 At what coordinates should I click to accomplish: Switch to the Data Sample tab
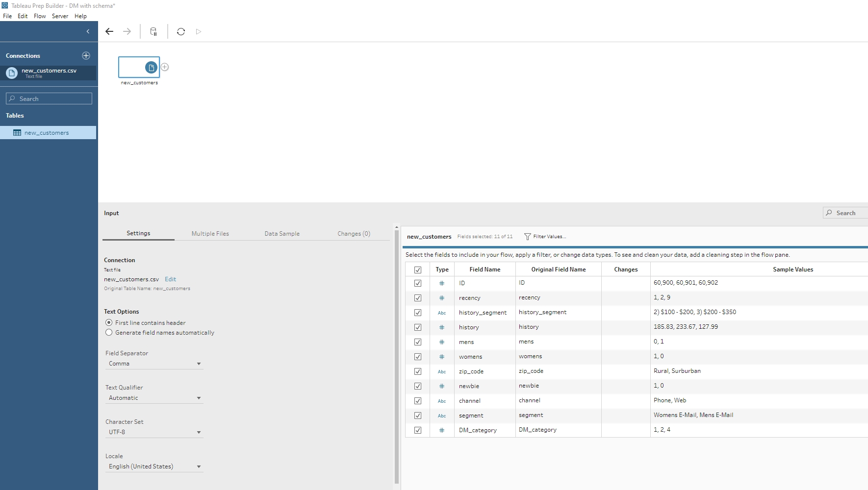(x=282, y=234)
